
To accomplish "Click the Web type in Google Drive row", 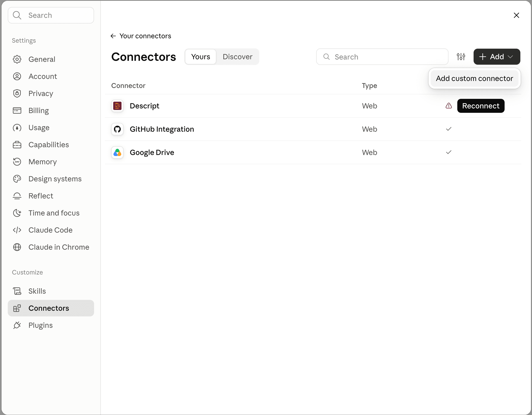I will (369, 152).
